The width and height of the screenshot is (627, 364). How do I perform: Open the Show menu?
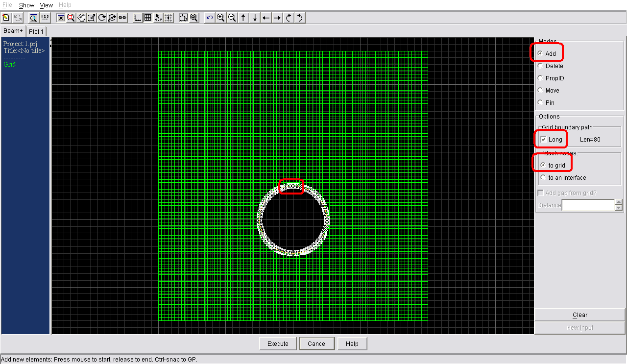point(26,5)
